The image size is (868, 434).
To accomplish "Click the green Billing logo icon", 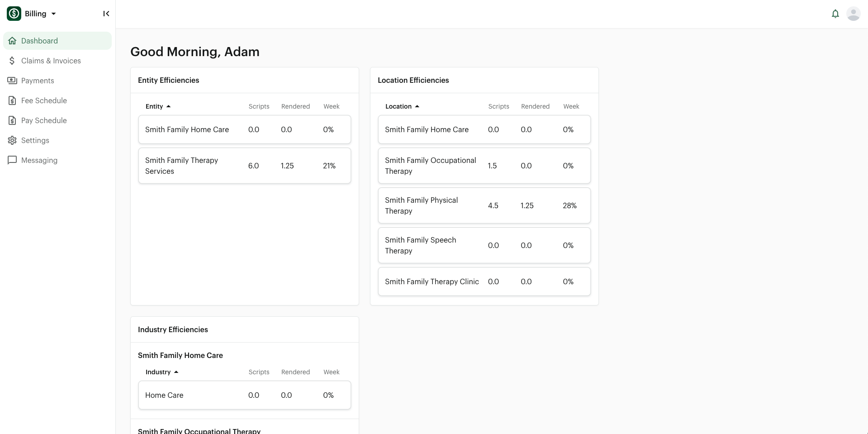I will (14, 14).
